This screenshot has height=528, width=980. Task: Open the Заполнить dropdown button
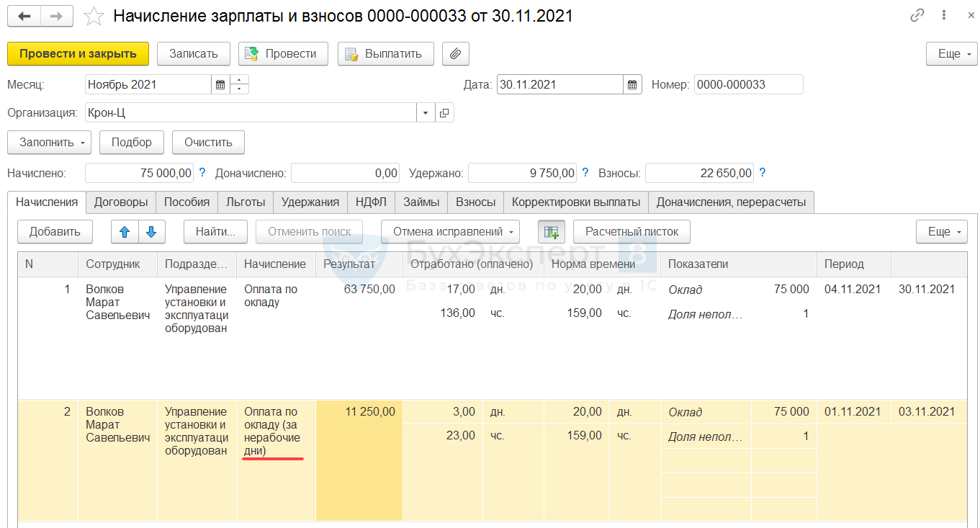(50, 143)
